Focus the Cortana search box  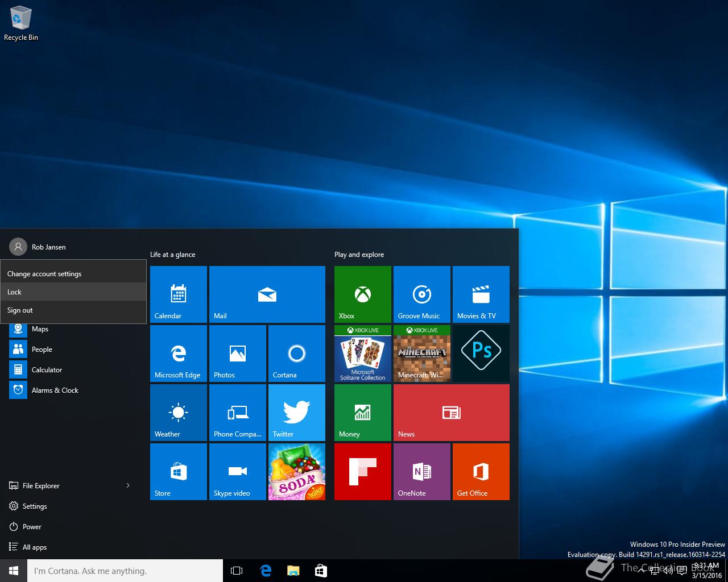point(125,571)
